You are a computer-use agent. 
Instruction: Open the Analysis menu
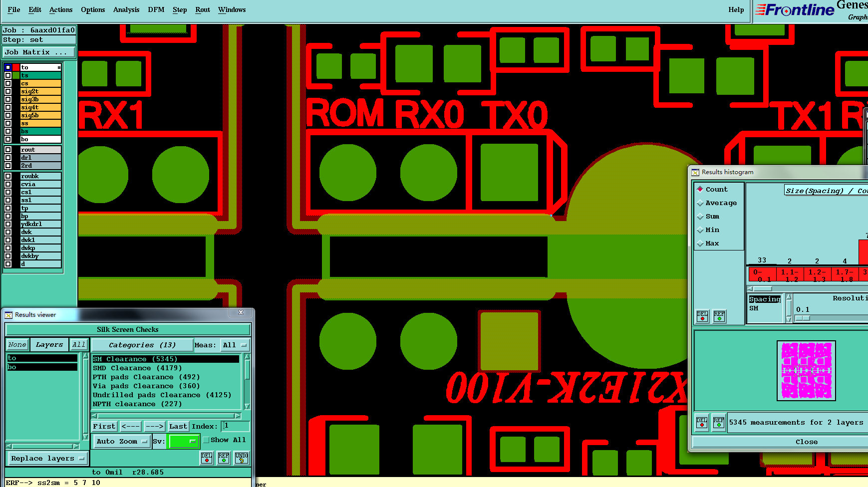point(126,9)
